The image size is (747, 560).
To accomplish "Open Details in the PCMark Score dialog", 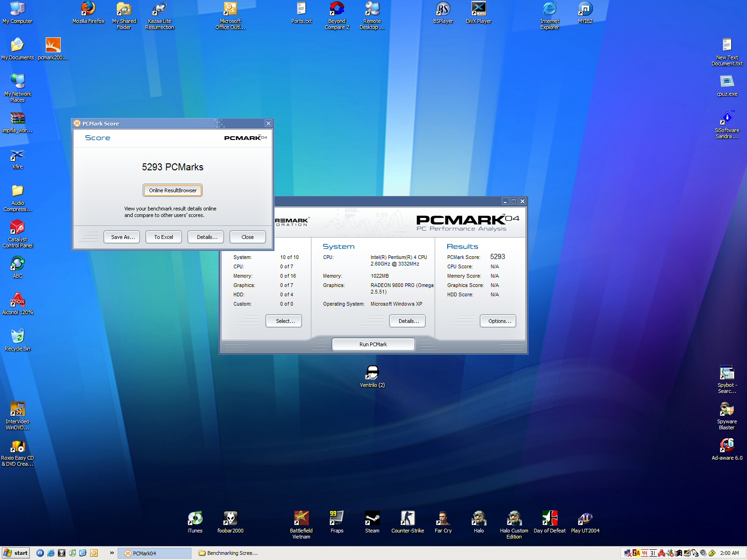I will click(x=206, y=237).
